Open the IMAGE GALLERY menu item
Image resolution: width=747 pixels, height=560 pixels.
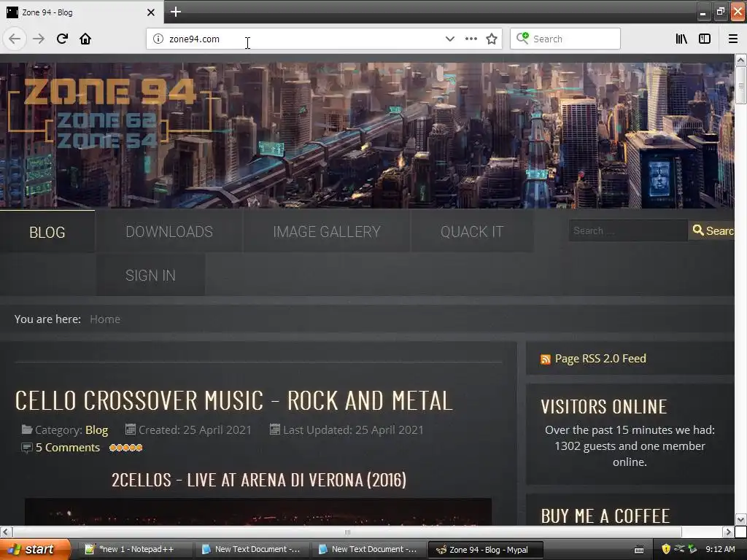[326, 231]
